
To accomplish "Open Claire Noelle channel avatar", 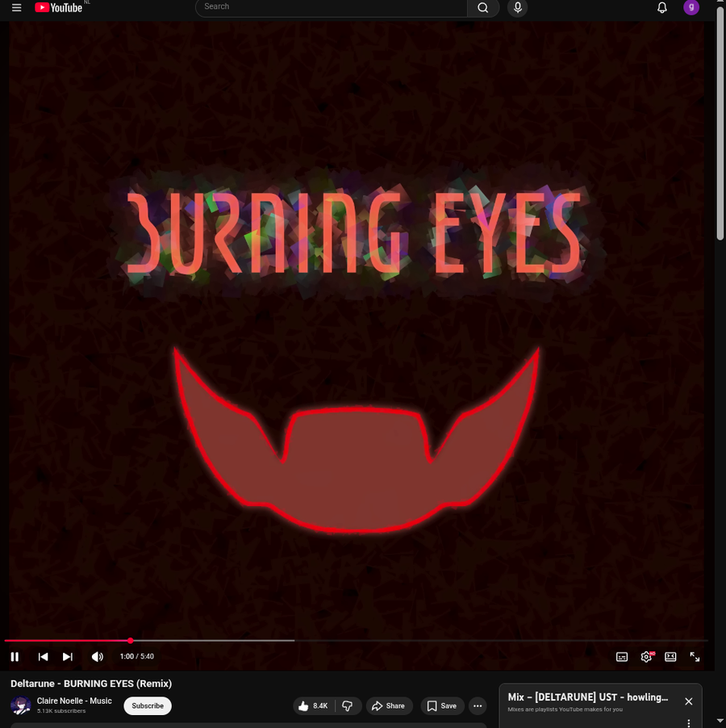I will [21, 705].
